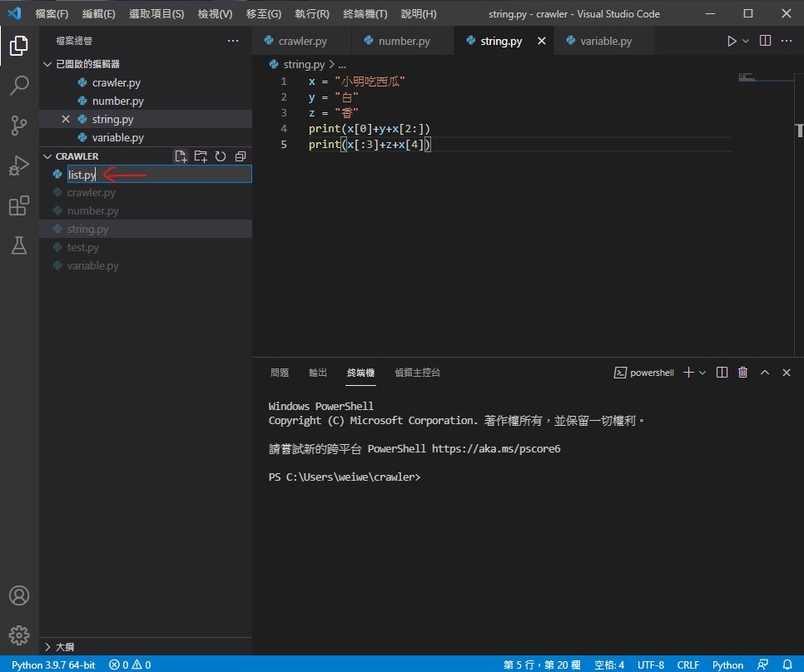Select Python 3.9.7 64-bit interpreter
Image resolution: width=804 pixels, height=672 pixels.
[x=53, y=665]
